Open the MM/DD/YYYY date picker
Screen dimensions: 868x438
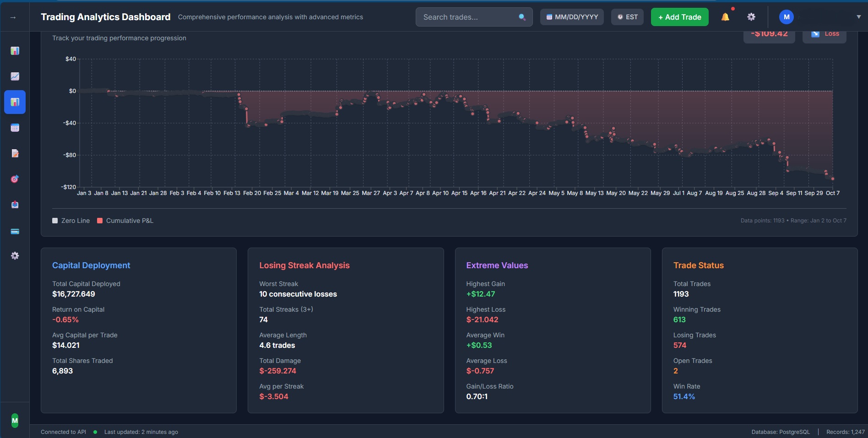pos(572,16)
